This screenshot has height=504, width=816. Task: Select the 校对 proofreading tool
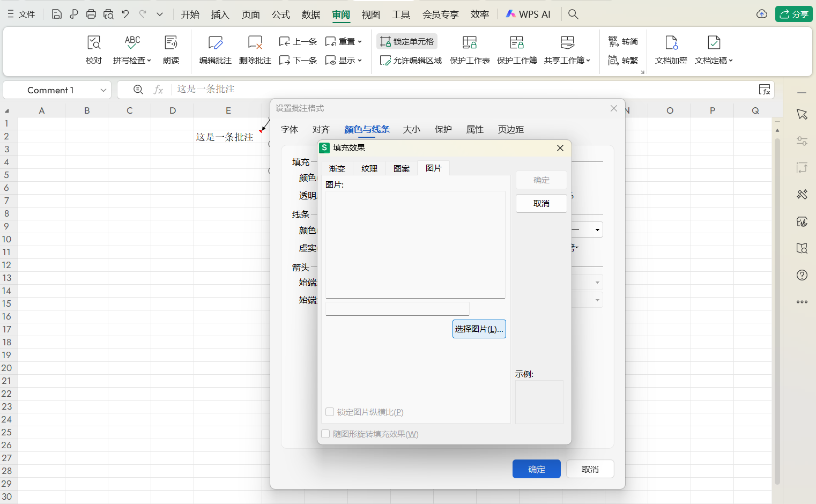tap(93, 49)
